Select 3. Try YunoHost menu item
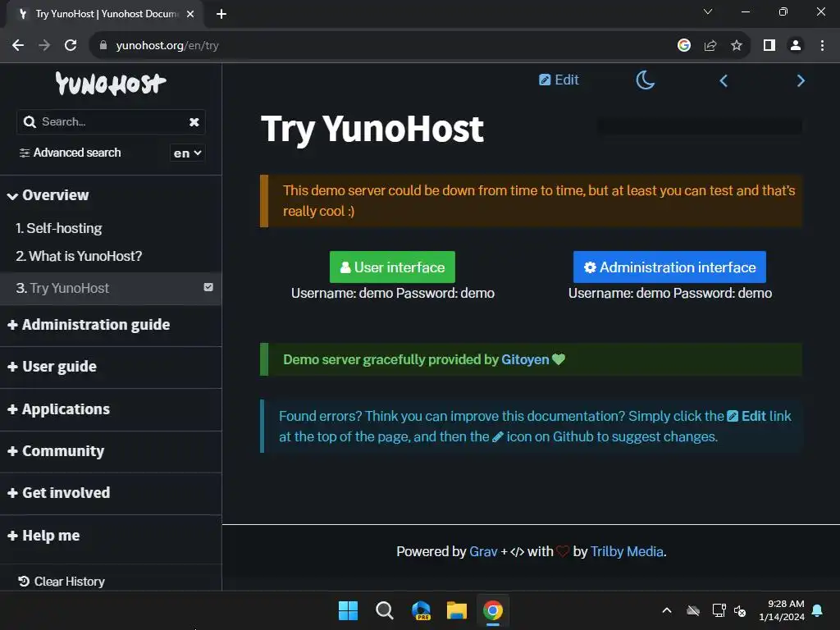 coord(111,288)
